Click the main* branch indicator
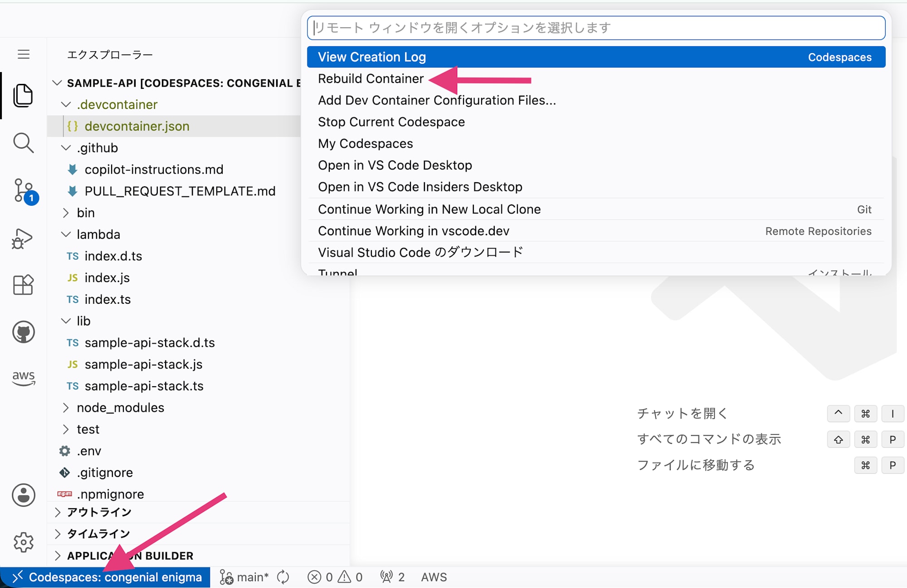Image resolution: width=907 pixels, height=588 pixels. (244, 577)
